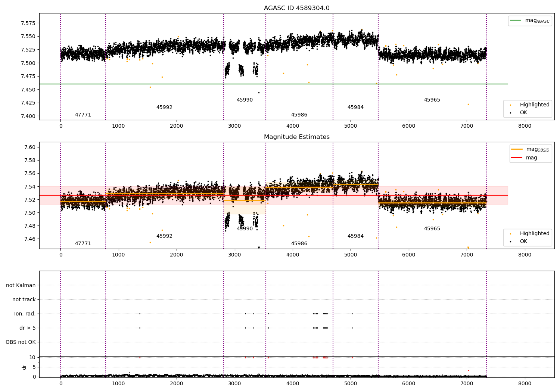This screenshot has width=560, height=392.
Task: Click the 7.58 y-axis tick label
Action: 30,161
